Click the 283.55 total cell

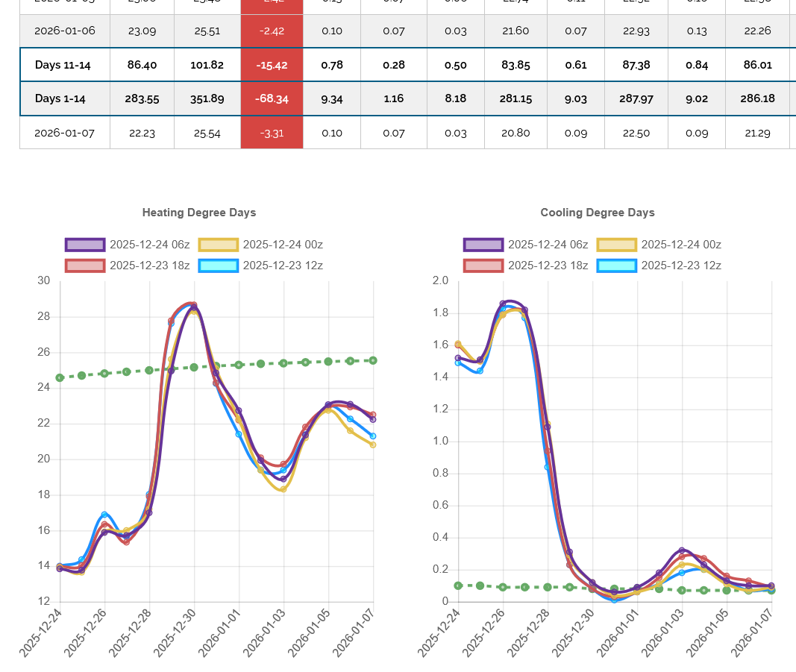pyautogui.click(x=142, y=98)
